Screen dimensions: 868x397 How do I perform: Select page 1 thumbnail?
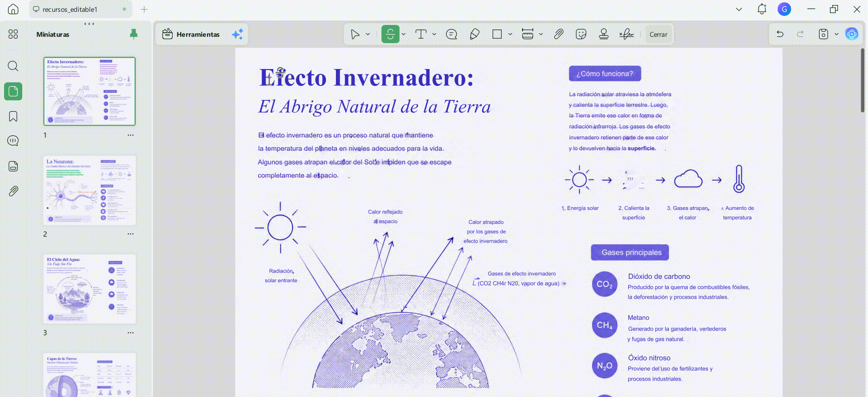pos(89,91)
